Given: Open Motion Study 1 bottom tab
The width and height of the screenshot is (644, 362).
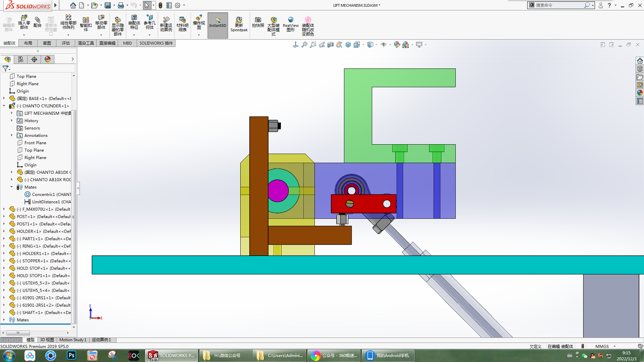Looking at the screenshot, I should tap(73, 340).
